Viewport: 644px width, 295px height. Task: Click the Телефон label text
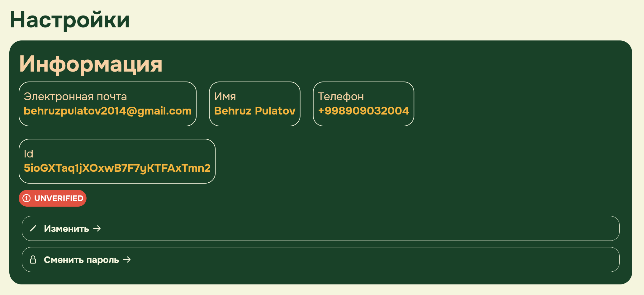pyautogui.click(x=341, y=96)
